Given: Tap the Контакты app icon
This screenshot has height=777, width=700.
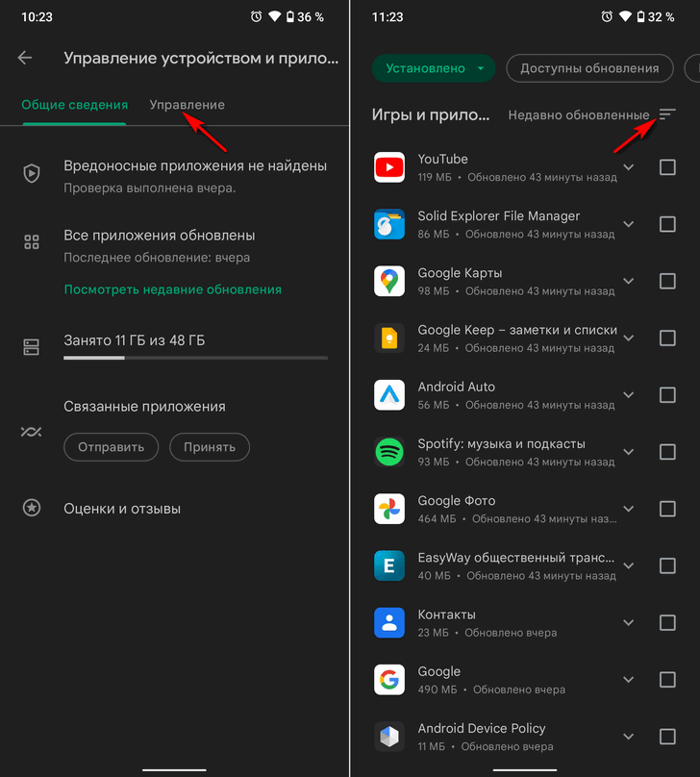Looking at the screenshot, I should [x=389, y=623].
